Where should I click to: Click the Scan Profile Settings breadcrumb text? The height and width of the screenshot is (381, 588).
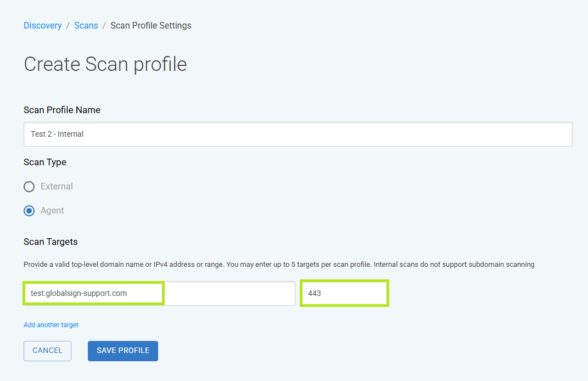coord(151,25)
